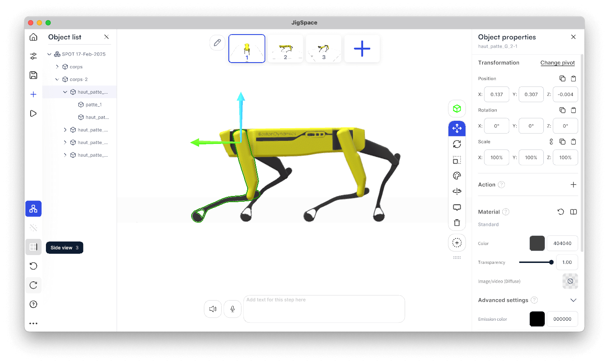The image size is (609, 364).
Task: Copy the Scale values
Action: click(x=562, y=142)
